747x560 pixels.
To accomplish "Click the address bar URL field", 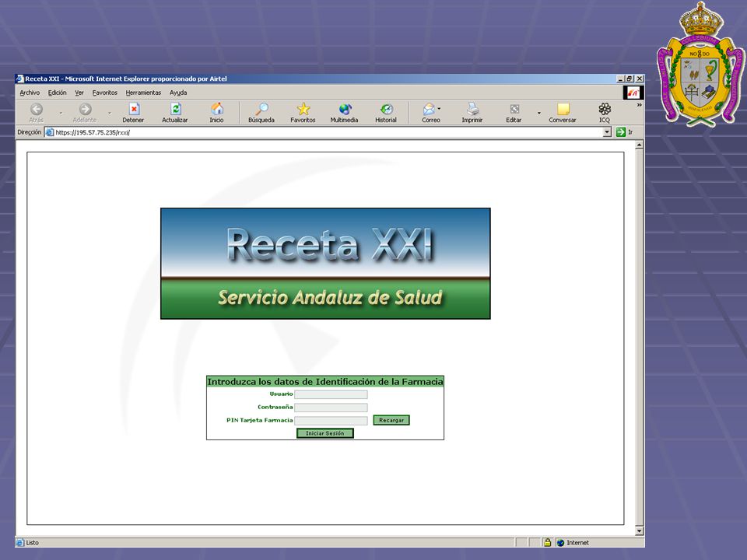I will coord(328,132).
